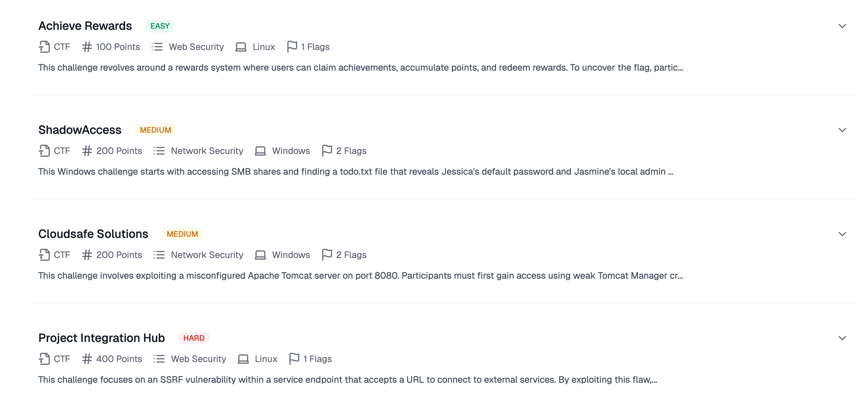Select the HARD badge on Project Integration Hub
The width and height of the screenshot is (868, 399).
194,338
